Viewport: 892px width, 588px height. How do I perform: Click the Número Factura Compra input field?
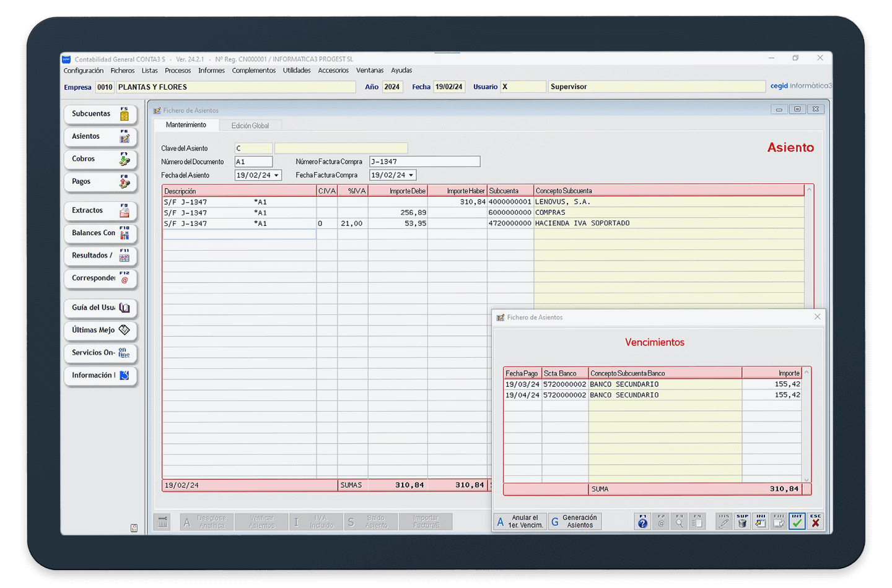pos(424,162)
